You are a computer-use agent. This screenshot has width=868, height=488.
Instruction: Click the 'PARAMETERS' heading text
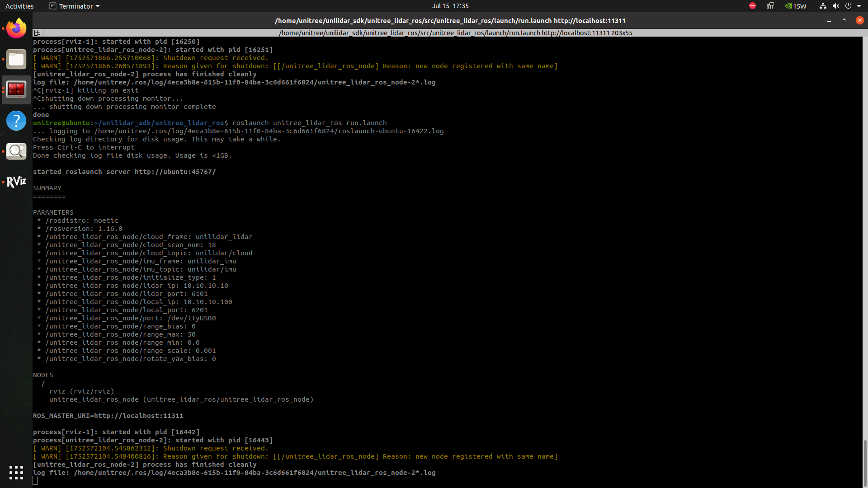pos(53,212)
